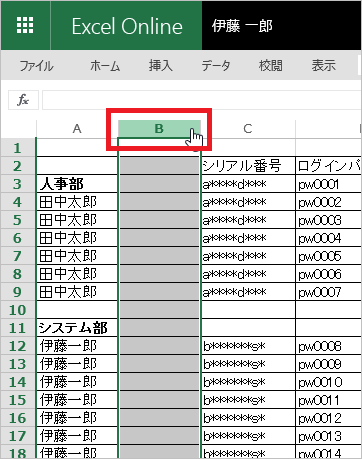Click the システム部 cell
Screen dimensions: 362x459
point(77,328)
